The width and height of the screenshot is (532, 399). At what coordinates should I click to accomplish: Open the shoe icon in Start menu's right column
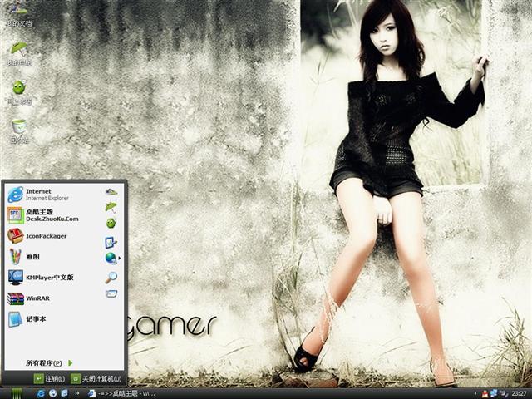click(111, 191)
